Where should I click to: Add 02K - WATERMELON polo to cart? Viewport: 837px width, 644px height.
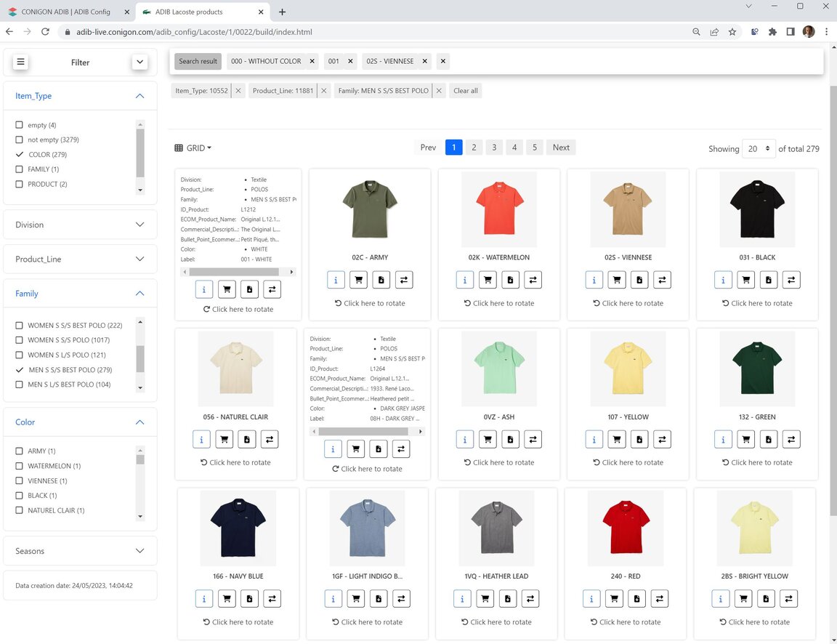488,280
